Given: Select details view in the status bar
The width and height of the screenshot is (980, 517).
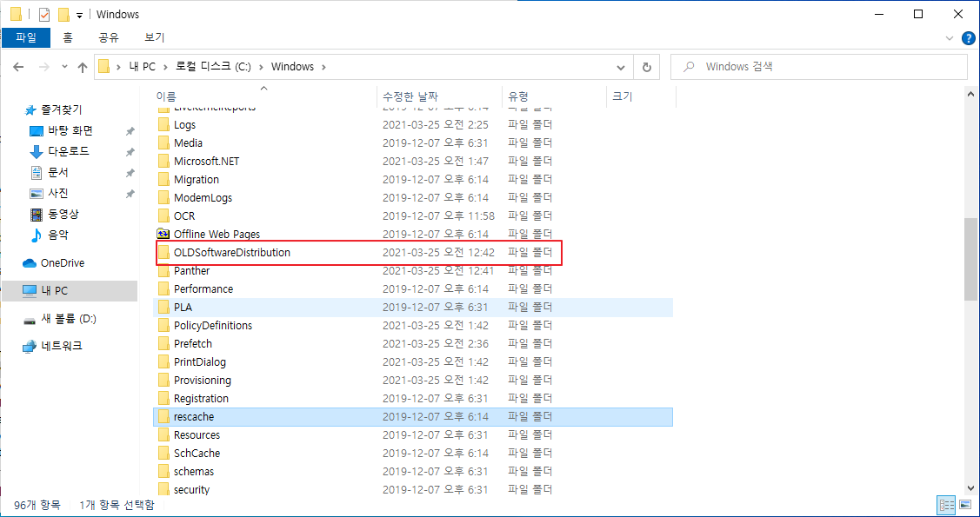Looking at the screenshot, I should (x=946, y=505).
